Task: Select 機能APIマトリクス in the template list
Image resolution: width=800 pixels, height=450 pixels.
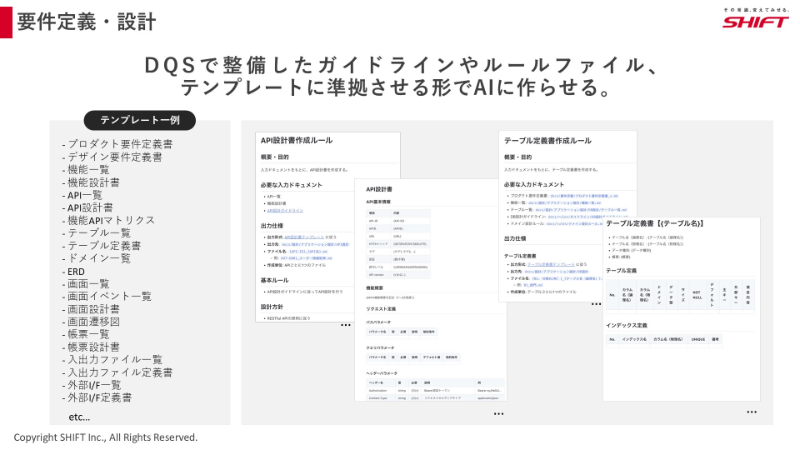Action: point(111,220)
